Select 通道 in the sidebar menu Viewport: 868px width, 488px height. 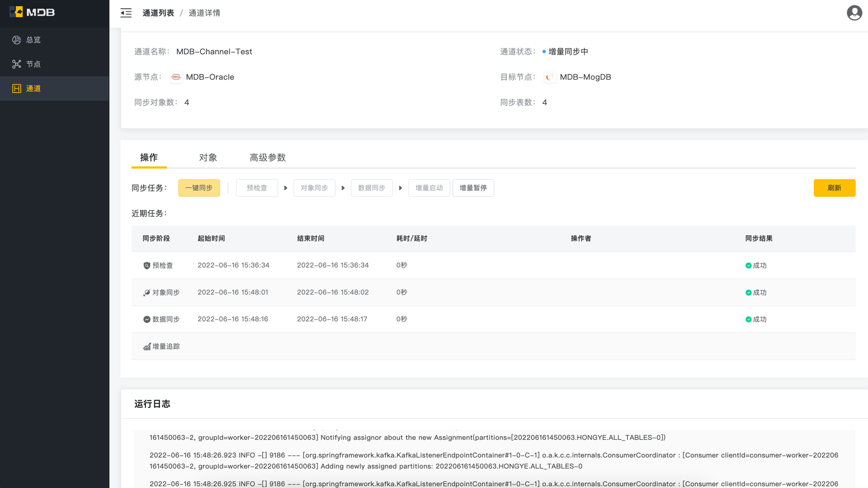pos(55,88)
